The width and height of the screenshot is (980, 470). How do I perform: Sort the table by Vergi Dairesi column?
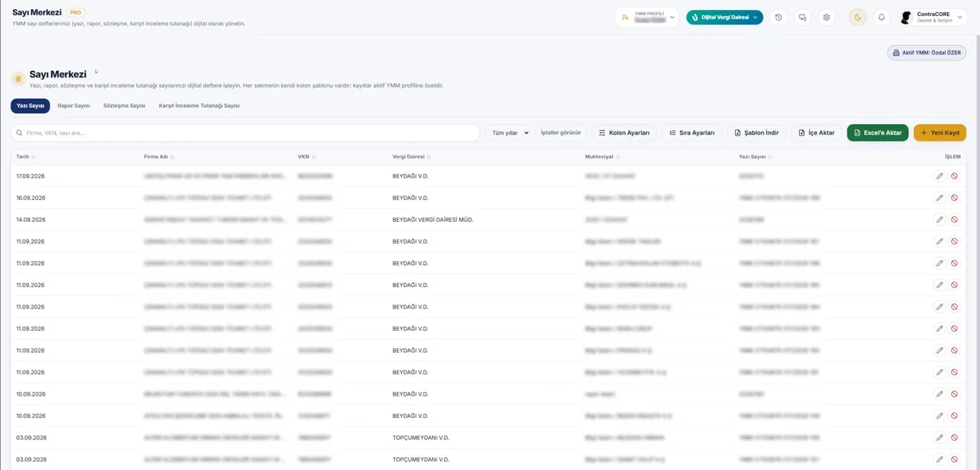tap(412, 157)
